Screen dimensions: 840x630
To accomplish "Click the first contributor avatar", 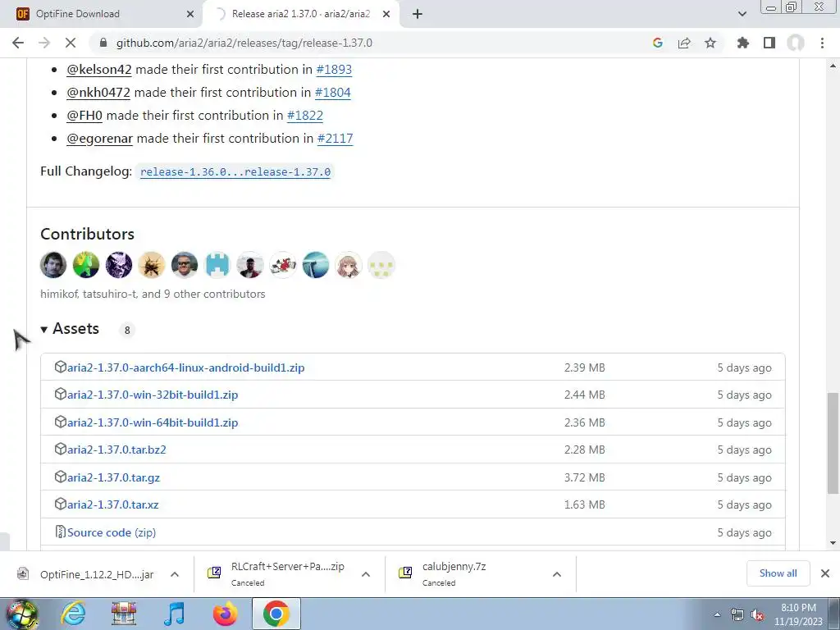I will coord(53,265).
